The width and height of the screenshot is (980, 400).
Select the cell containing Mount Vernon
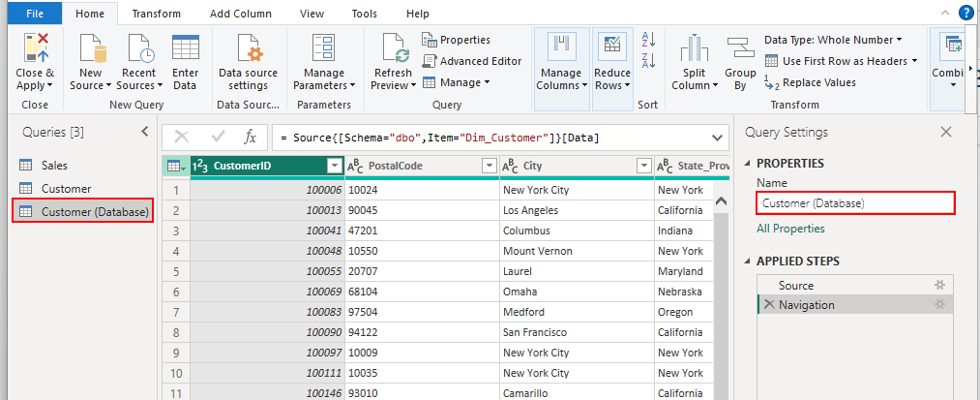(x=577, y=251)
